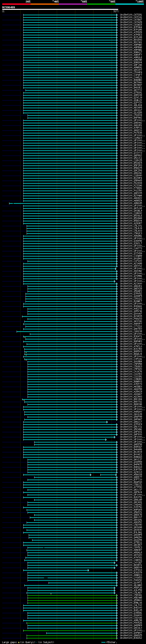The width and height of the screenshot is (146, 644).
Task: Select the UniRef100_Q7ZYT3 label
Action: 131,153
